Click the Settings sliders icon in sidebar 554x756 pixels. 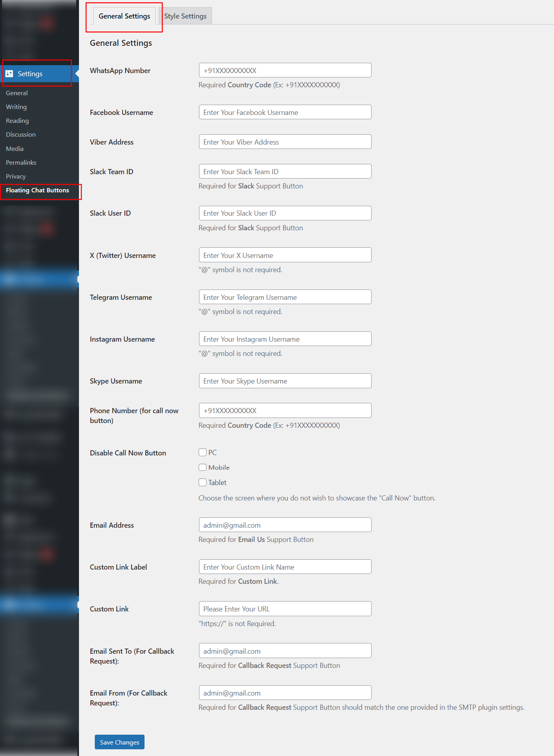[x=9, y=74]
